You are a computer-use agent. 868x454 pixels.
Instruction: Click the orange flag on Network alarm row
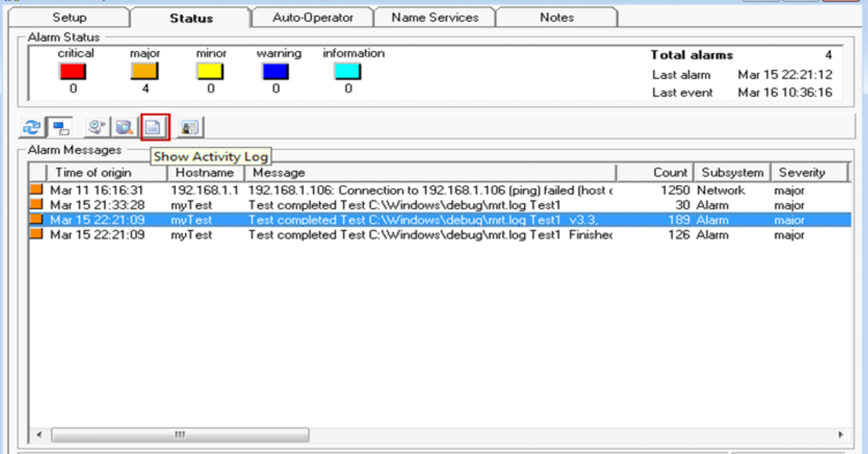click(x=37, y=190)
